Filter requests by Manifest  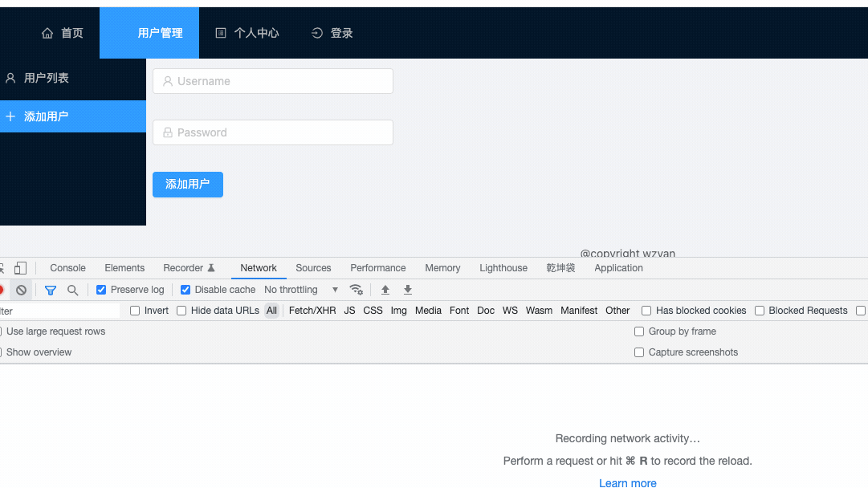point(578,311)
